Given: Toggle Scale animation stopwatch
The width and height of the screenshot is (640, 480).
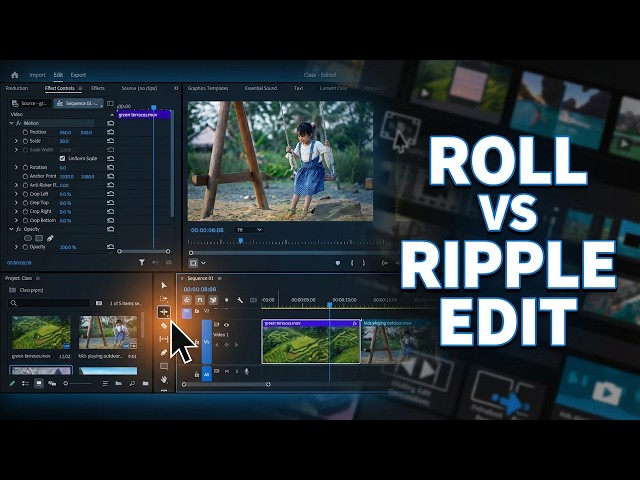Looking at the screenshot, I should pyautogui.click(x=25, y=141).
